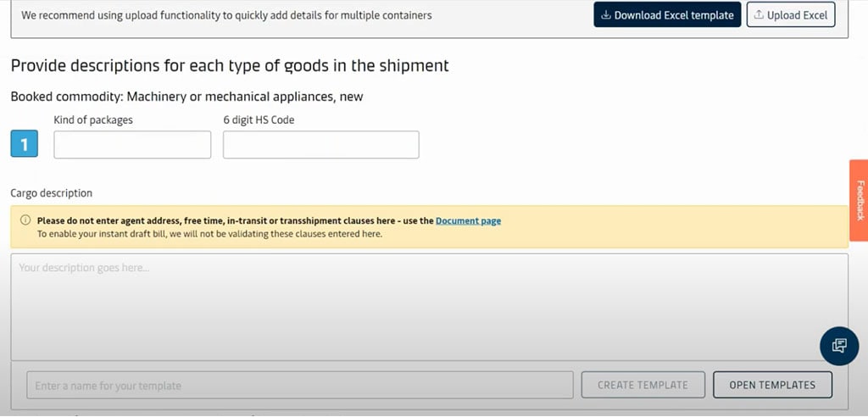
Task: Click the Provide descriptions section heading
Action: pyautogui.click(x=230, y=65)
